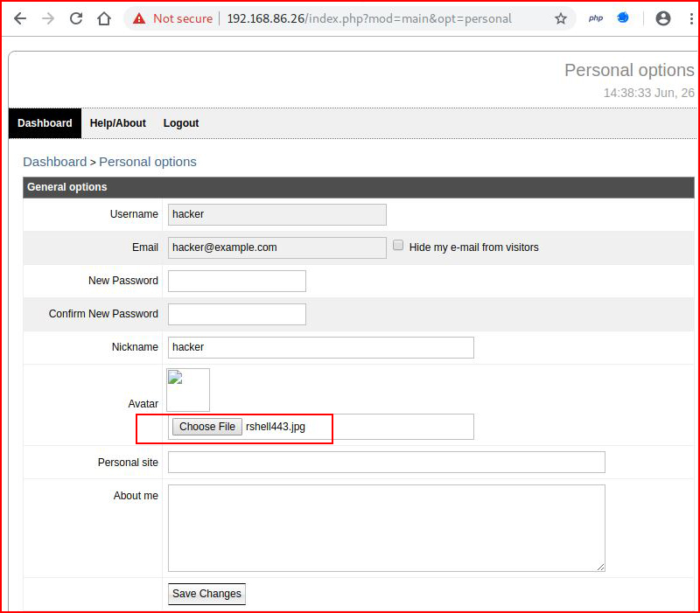Enable Hide my e-mail from visitors checkbox
Screen dimensions: 700x613
tap(398, 246)
